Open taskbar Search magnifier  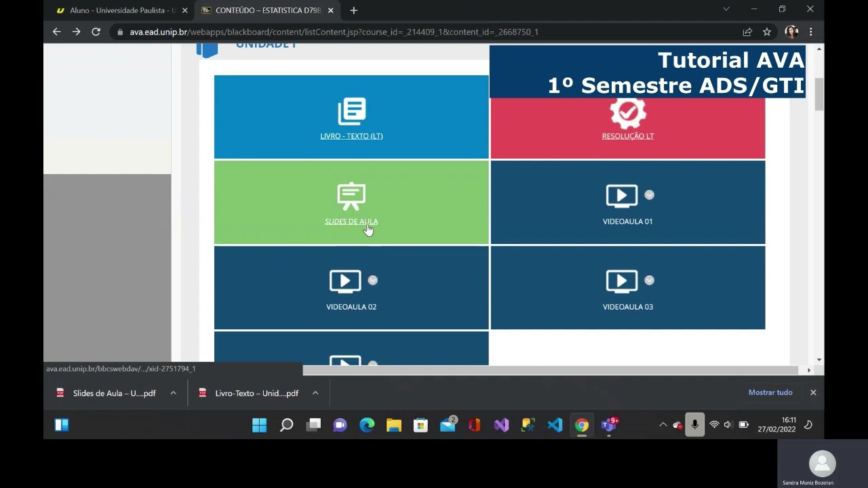[x=286, y=425]
